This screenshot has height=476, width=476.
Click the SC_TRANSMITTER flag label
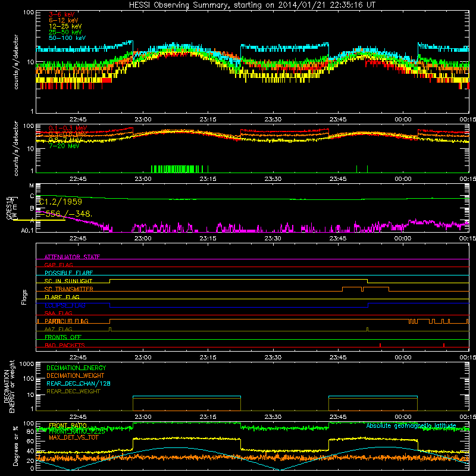tap(68, 289)
